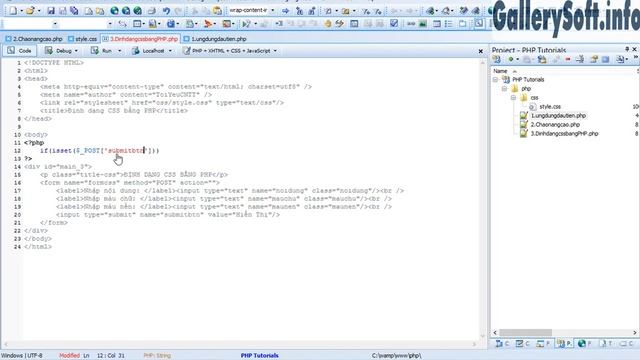This screenshot has height=360, width=640.
Task: Click the Debug button
Action: pyautogui.click(x=58, y=51)
